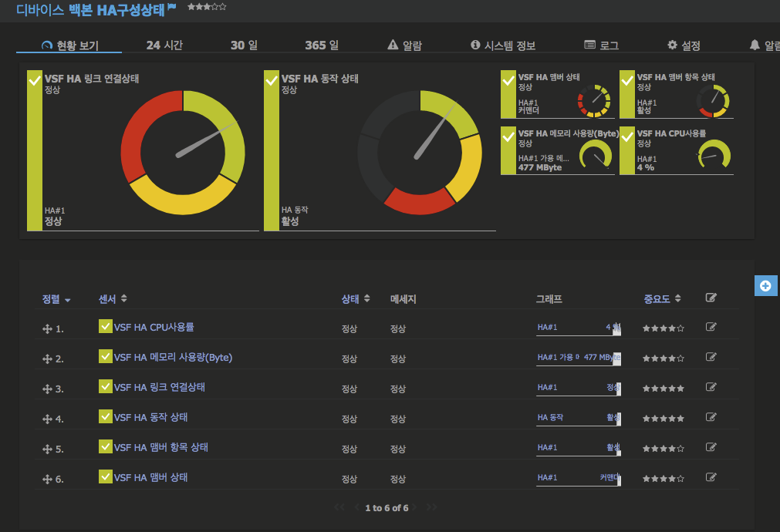The image size is (780, 532).
Task: Sort the table by 중요도
Action: click(x=657, y=298)
